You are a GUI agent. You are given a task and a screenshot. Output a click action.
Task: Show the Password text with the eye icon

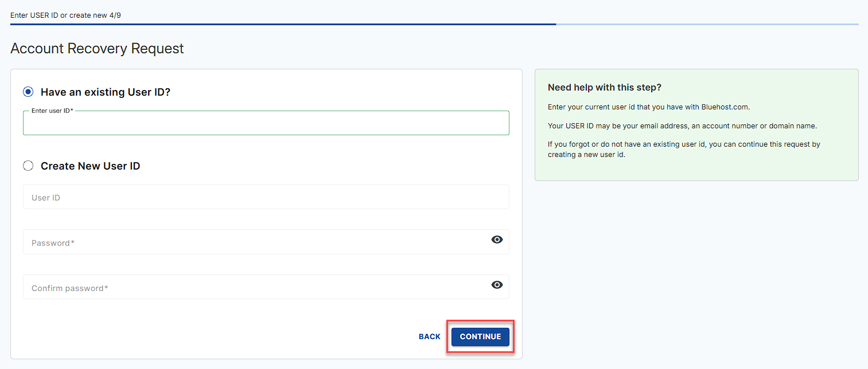coord(497,240)
